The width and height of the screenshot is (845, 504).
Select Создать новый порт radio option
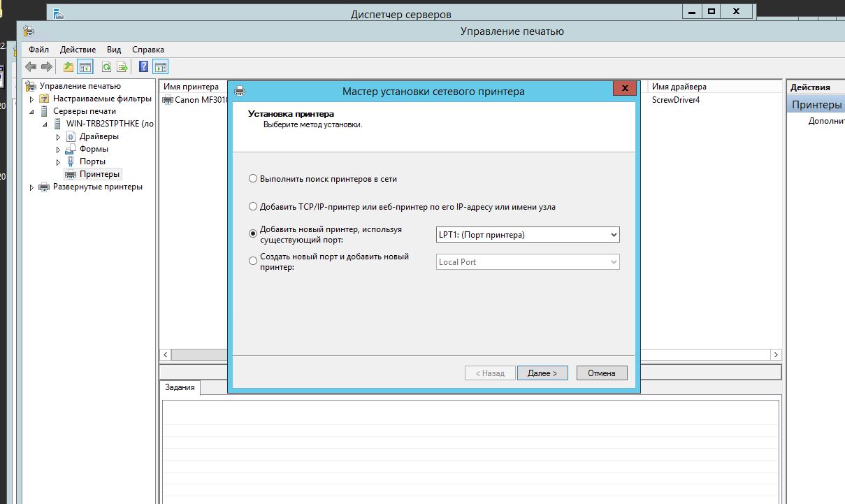coord(253,261)
